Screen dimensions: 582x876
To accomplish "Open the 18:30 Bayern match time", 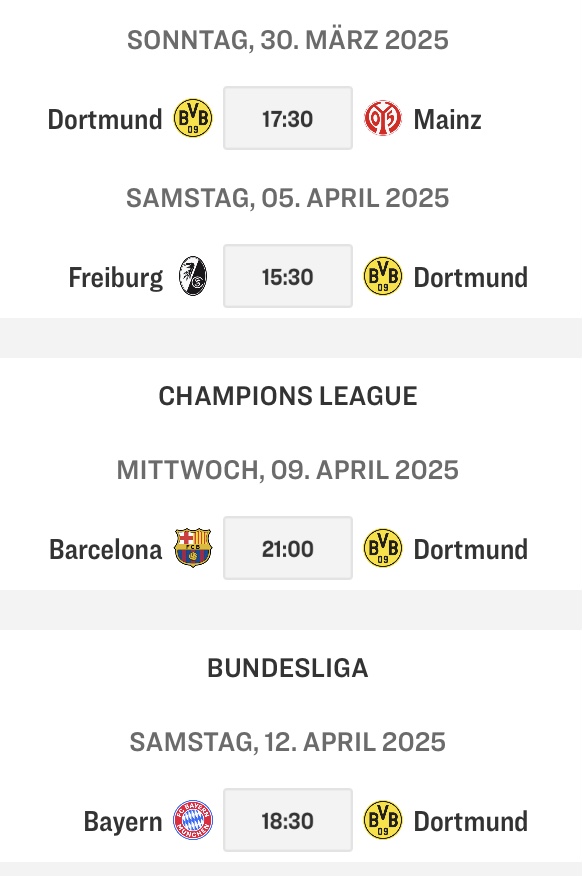I will click(288, 820).
